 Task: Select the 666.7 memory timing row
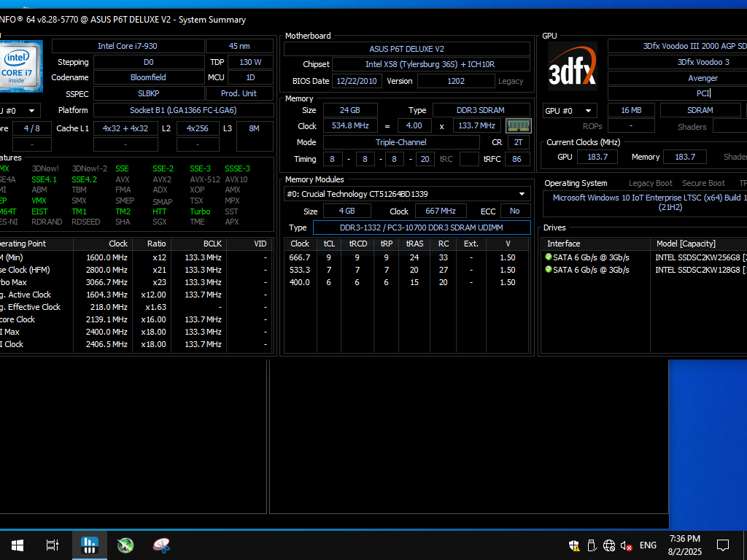click(x=407, y=257)
